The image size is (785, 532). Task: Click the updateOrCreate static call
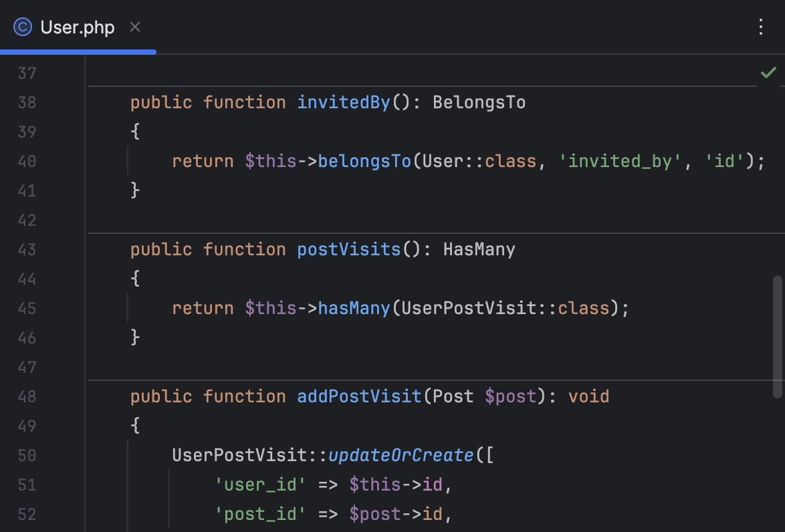(401, 455)
